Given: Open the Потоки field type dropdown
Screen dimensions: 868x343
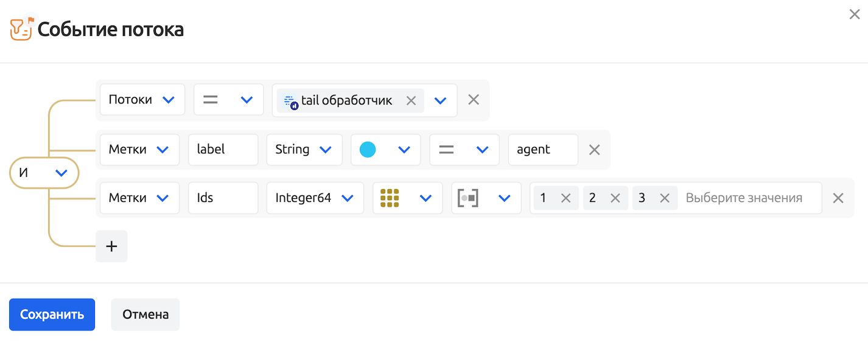Looking at the screenshot, I should click(142, 100).
